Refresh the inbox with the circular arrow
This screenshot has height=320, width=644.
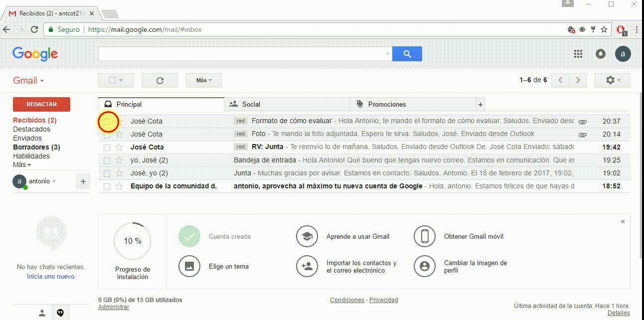point(160,80)
